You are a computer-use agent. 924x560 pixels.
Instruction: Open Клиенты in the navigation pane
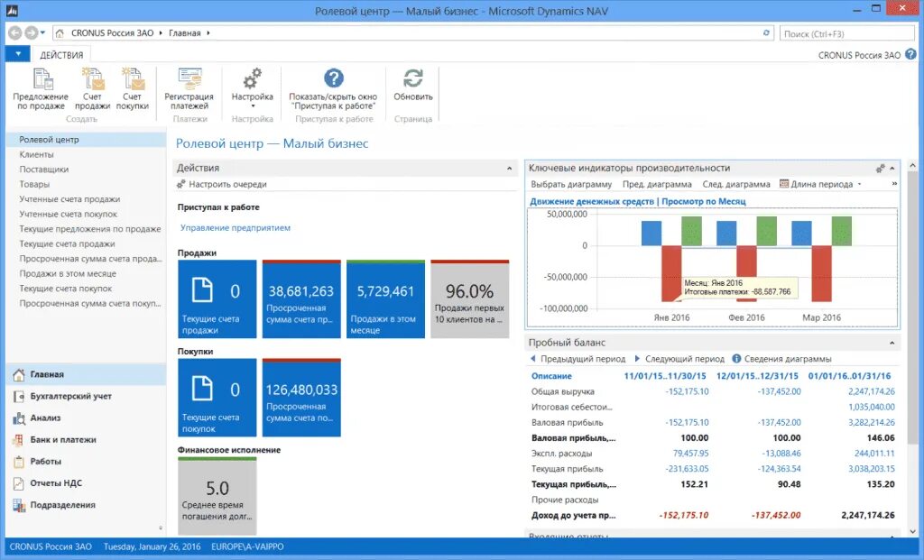[36, 154]
